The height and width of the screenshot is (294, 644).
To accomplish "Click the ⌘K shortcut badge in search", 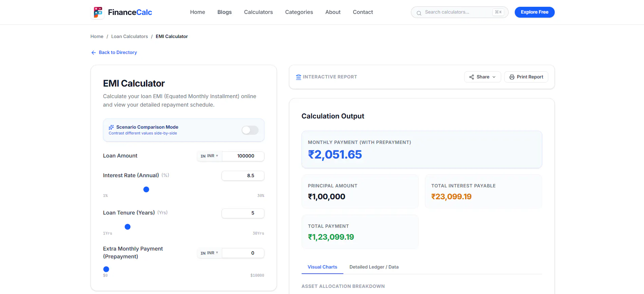I will [x=498, y=12].
